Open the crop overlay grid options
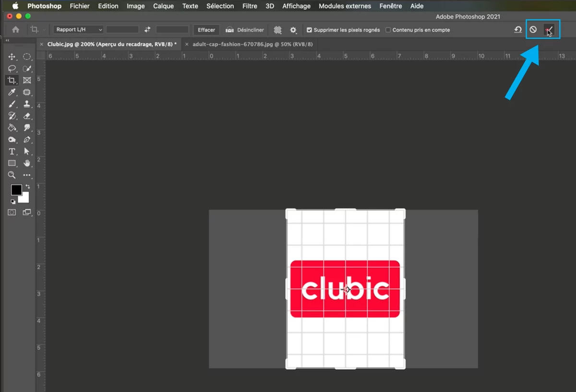Image resolution: width=576 pixels, height=392 pixels. tap(277, 30)
